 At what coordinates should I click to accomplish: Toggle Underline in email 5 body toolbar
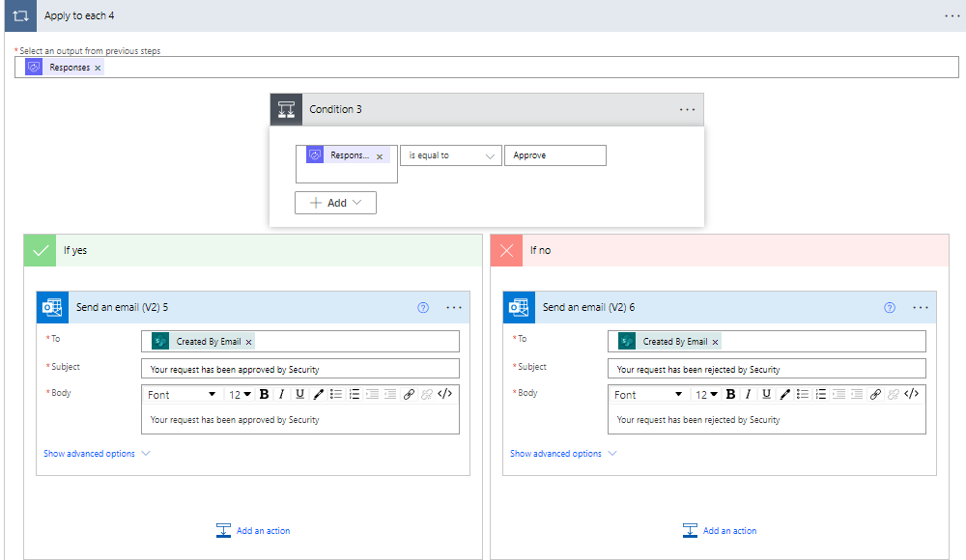300,394
